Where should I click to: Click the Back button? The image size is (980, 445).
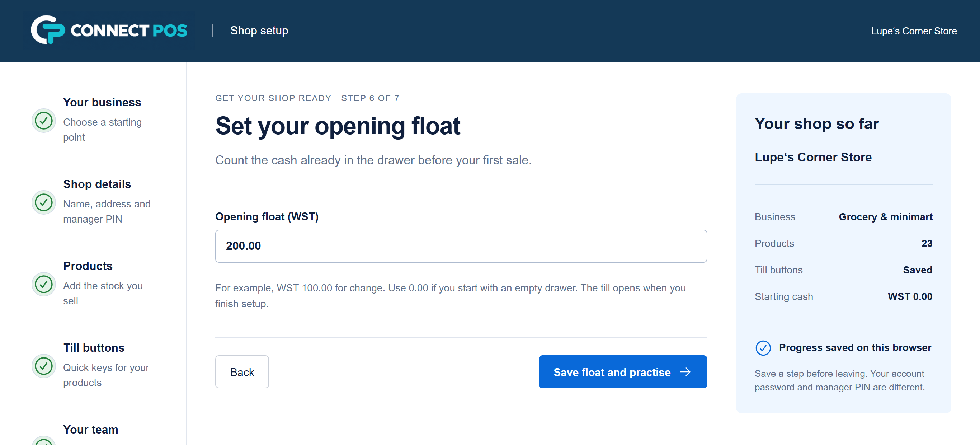tap(242, 372)
